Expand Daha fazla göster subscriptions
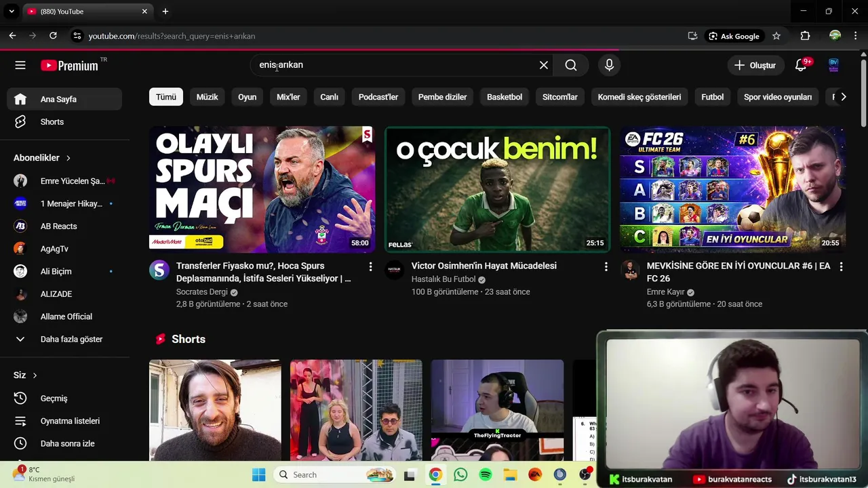Screen dimensions: 868x488 [65, 339]
